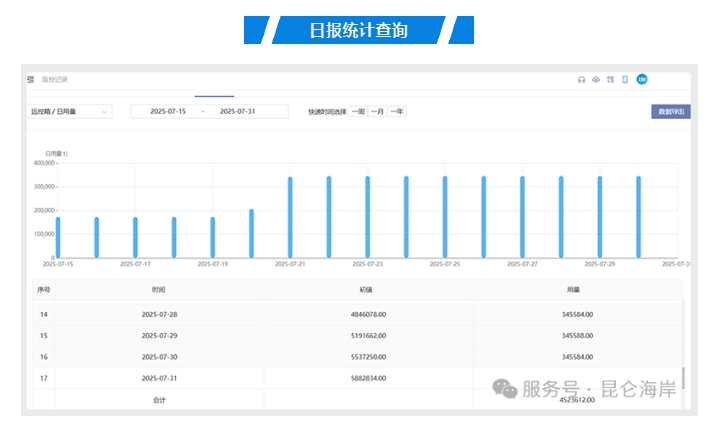Viewport: 712px width, 435px height.
Task: Click the 初值 column header
Action: point(366,290)
